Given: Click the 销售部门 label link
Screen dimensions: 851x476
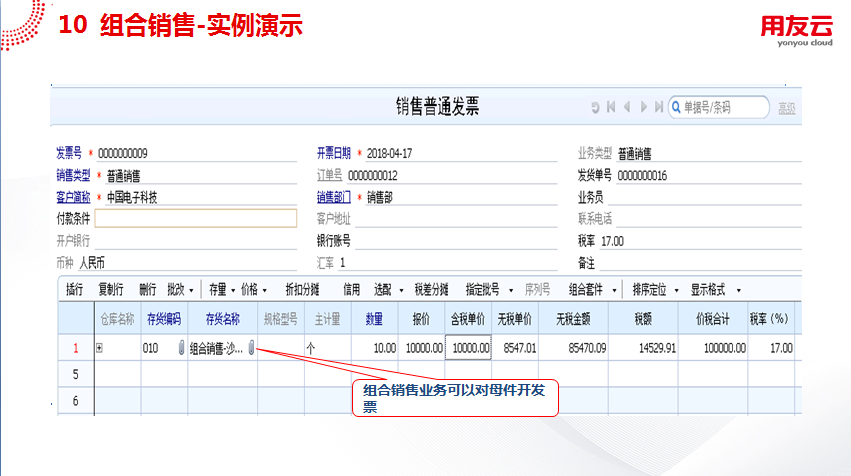Looking at the screenshot, I should 334,197.
